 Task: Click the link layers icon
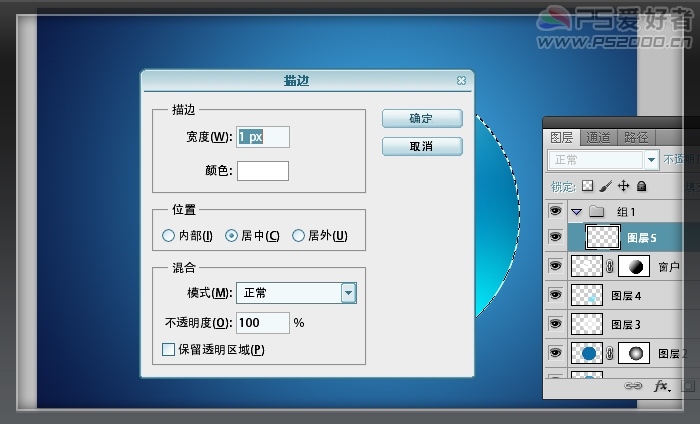pyautogui.click(x=633, y=386)
